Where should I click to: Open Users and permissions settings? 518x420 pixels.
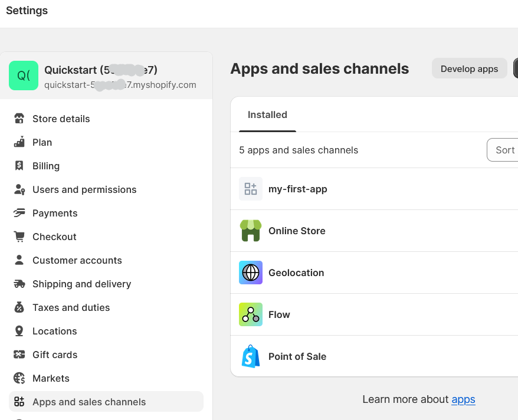click(x=84, y=189)
